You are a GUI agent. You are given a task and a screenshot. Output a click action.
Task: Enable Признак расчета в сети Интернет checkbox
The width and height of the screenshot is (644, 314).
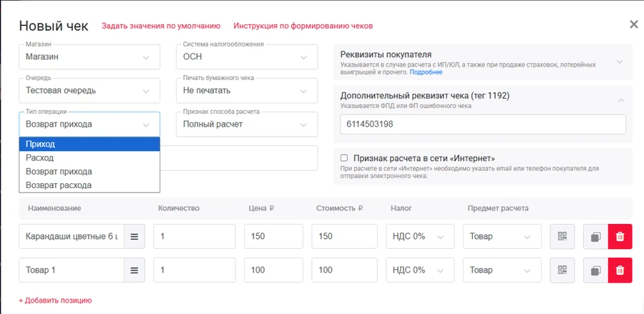(344, 158)
